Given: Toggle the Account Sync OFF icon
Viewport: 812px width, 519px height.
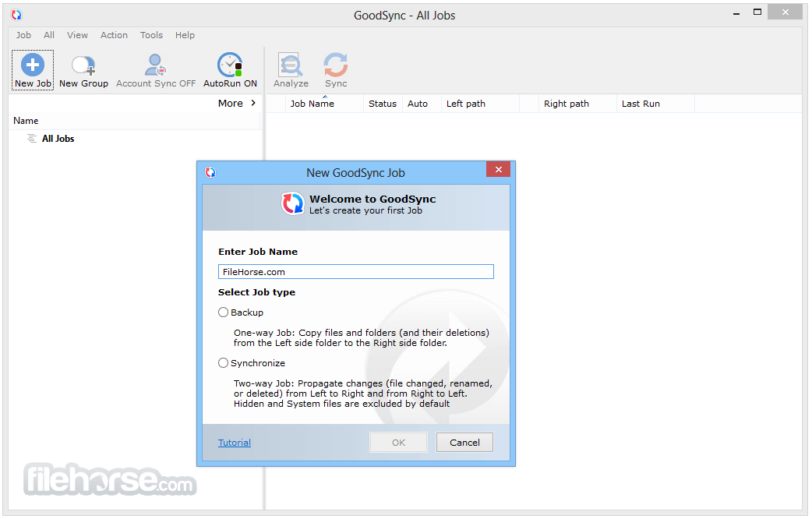Looking at the screenshot, I should point(155,65).
